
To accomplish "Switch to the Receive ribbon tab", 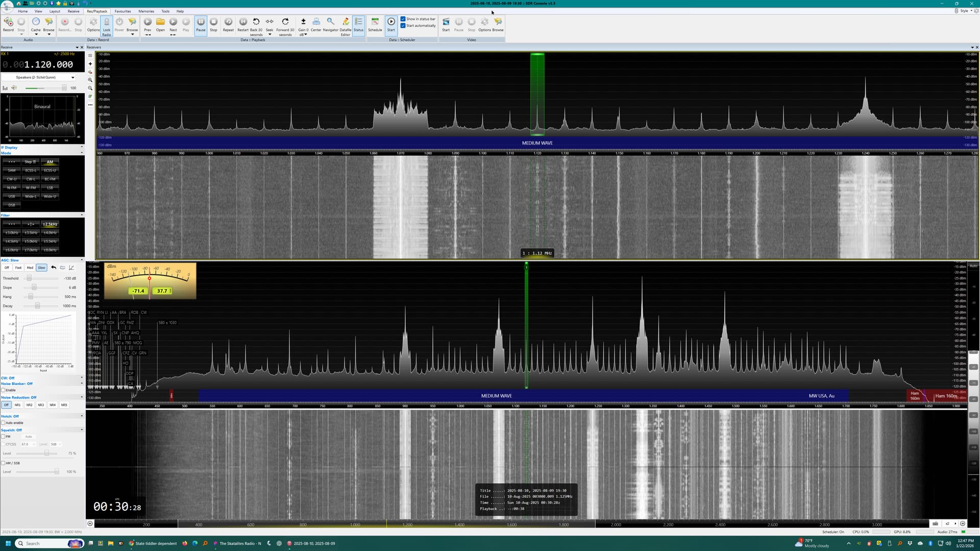I will click(x=73, y=11).
